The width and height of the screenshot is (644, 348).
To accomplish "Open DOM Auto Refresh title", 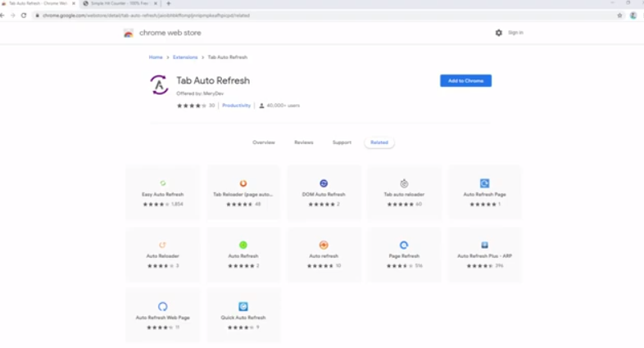I will coord(324,195).
